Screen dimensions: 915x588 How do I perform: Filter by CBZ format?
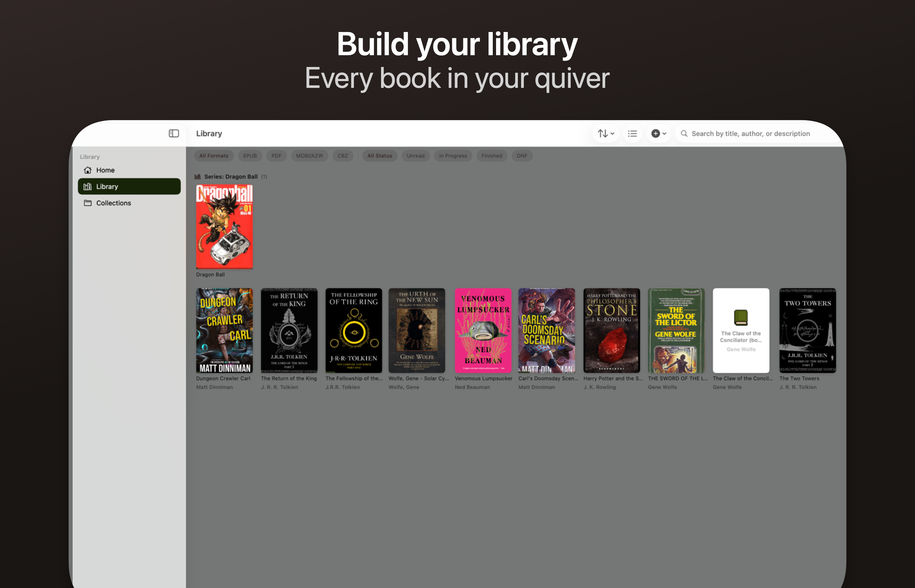click(342, 156)
